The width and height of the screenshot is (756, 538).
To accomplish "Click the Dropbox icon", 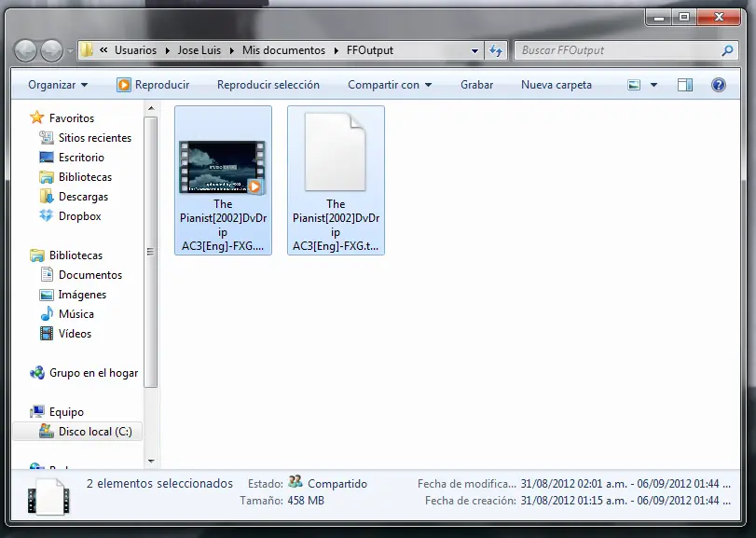I will pyautogui.click(x=47, y=215).
